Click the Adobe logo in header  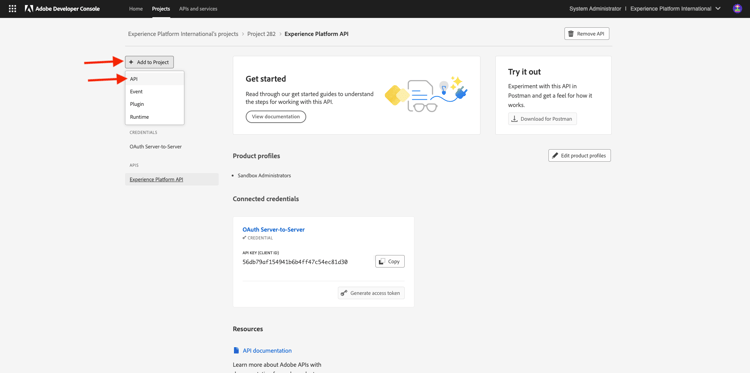[x=29, y=9]
